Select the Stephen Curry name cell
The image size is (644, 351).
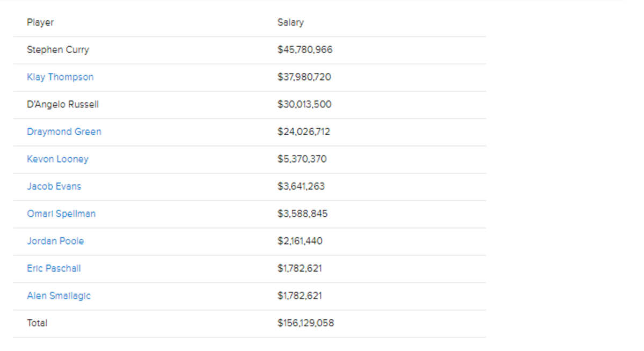point(58,50)
